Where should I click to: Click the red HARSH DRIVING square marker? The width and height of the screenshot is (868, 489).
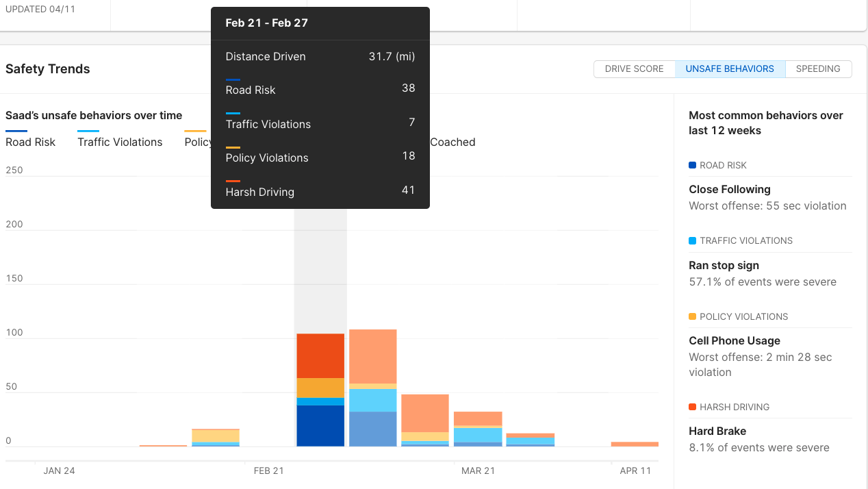click(692, 407)
